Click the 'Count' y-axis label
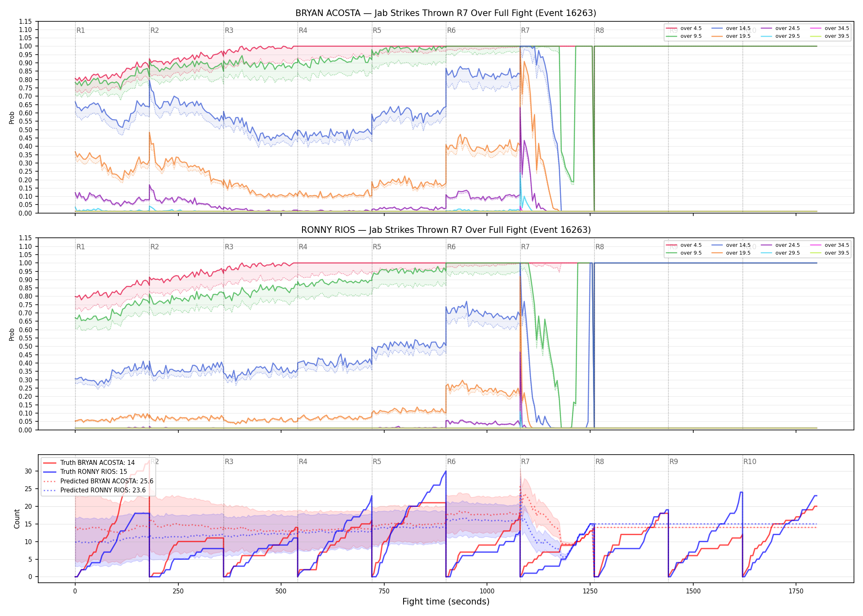 17,519
